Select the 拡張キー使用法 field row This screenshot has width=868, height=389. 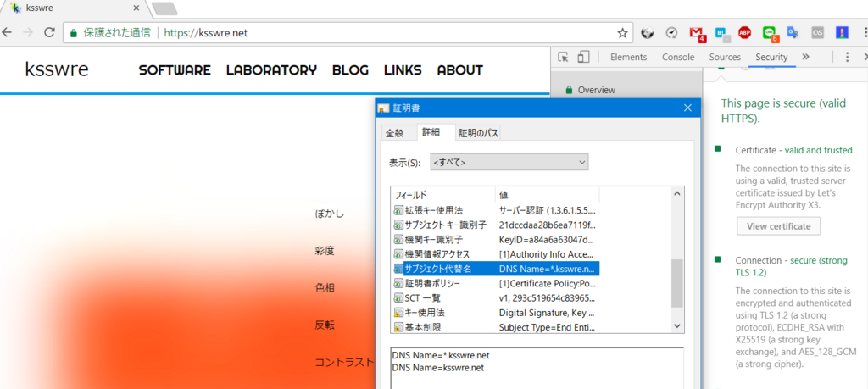pos(496,211)
